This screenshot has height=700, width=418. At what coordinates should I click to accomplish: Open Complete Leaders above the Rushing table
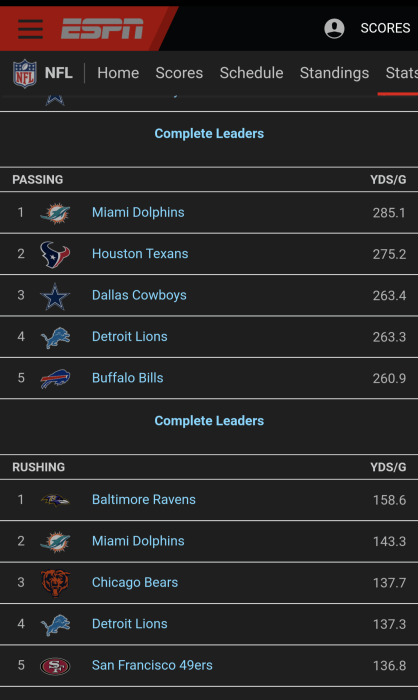coord(209,421)
